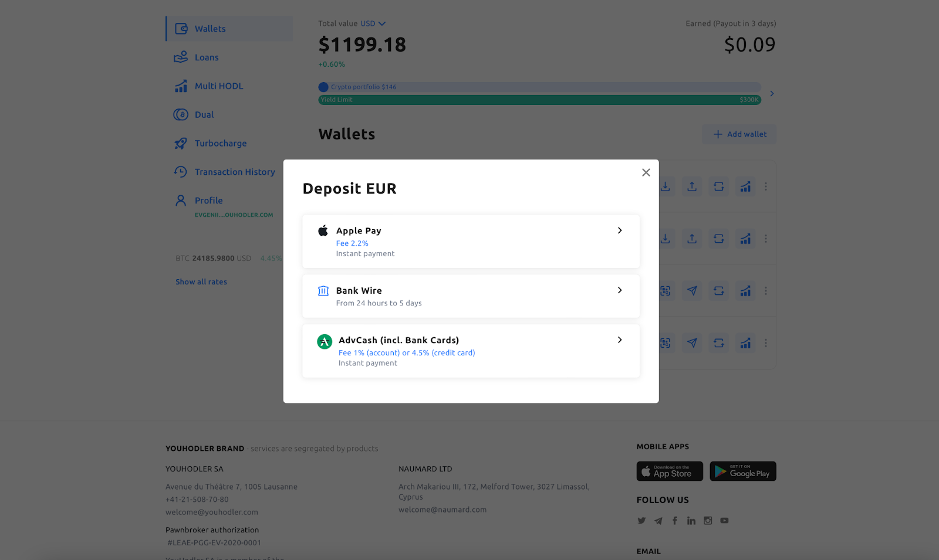Select AdvCash (incl. Bank Cards) option
Screen dimensions: 939x560
[471, 351]
